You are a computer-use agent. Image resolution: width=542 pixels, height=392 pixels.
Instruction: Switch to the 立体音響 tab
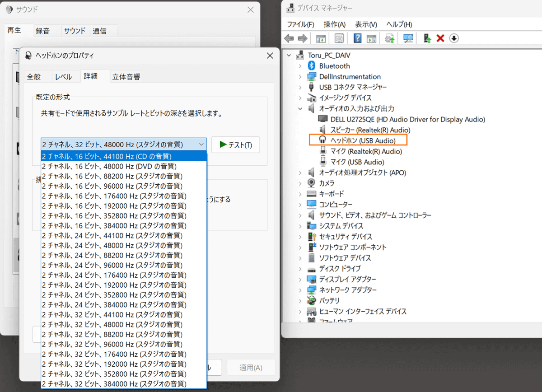point(126,77)
